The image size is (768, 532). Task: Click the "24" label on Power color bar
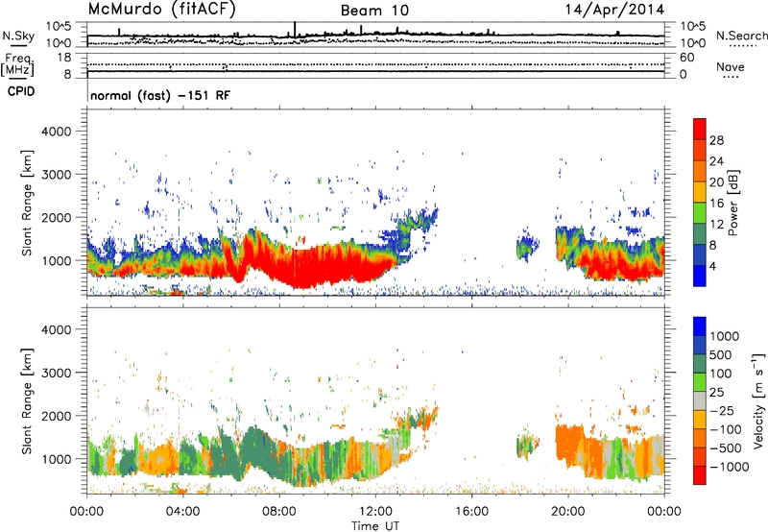click(716, 161)
